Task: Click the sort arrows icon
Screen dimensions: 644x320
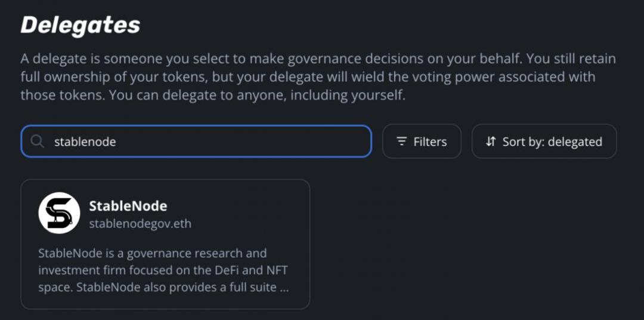Action: coord(491,141)
